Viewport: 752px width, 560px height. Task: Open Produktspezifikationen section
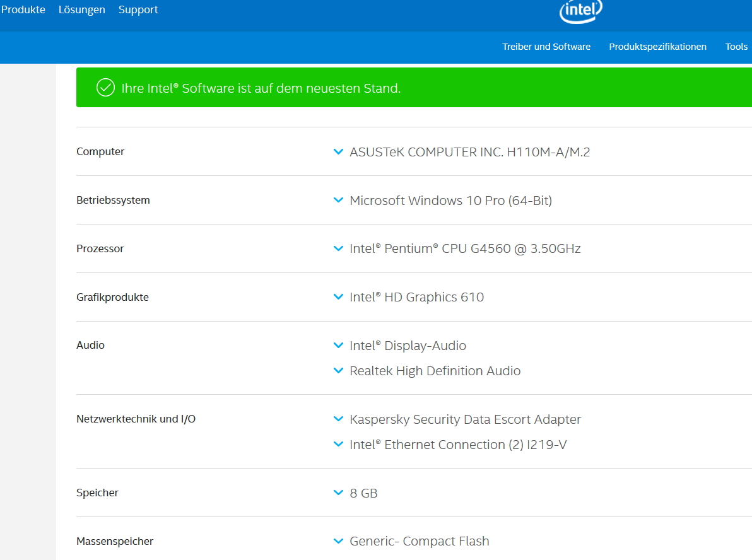(x=657, y=47)
